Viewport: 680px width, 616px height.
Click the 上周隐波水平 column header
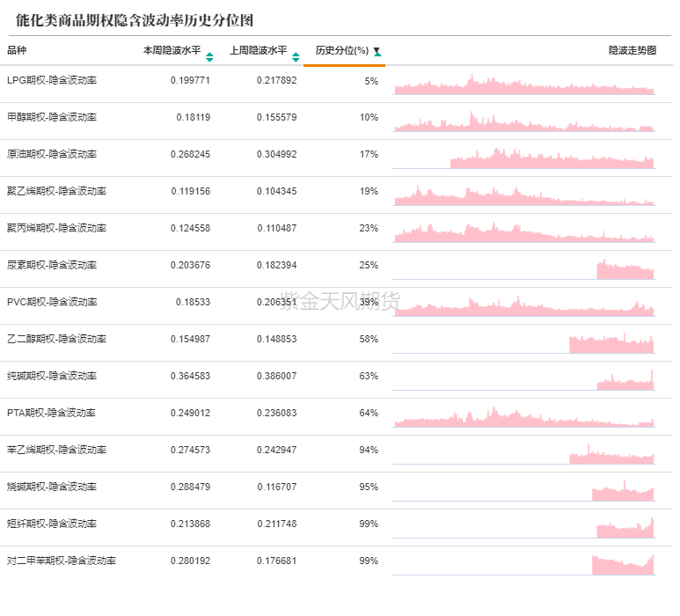pos(259,51)
